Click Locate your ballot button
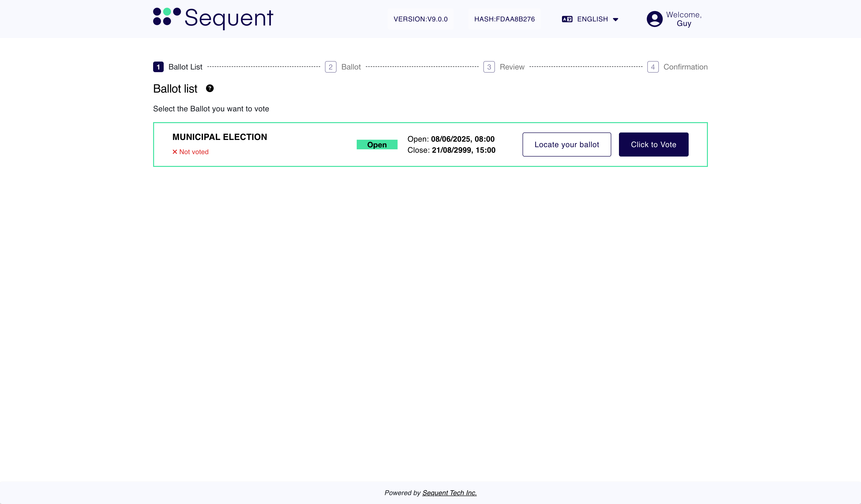The image size is (861, 504). point(567,145)
